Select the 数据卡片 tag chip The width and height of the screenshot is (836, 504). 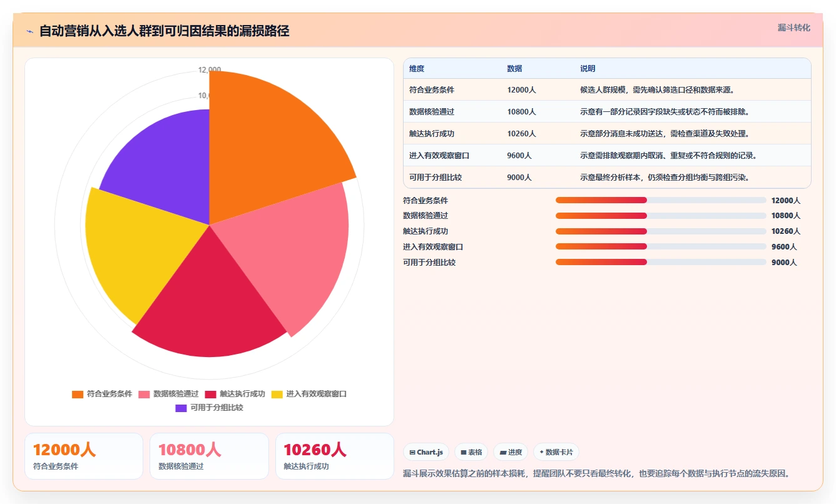556,452
